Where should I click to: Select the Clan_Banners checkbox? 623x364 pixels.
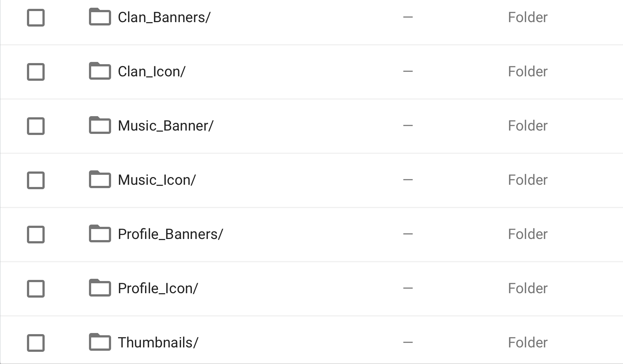36,18
